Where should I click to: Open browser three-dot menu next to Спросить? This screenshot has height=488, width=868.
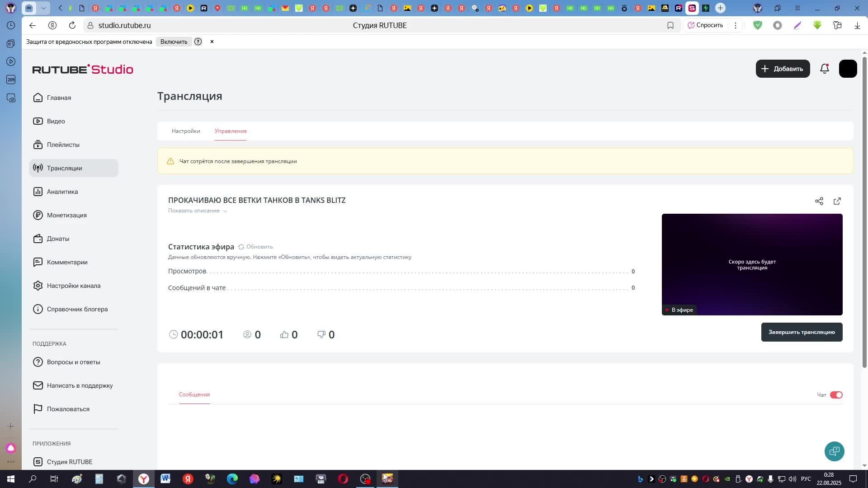(x=736, y=25)
